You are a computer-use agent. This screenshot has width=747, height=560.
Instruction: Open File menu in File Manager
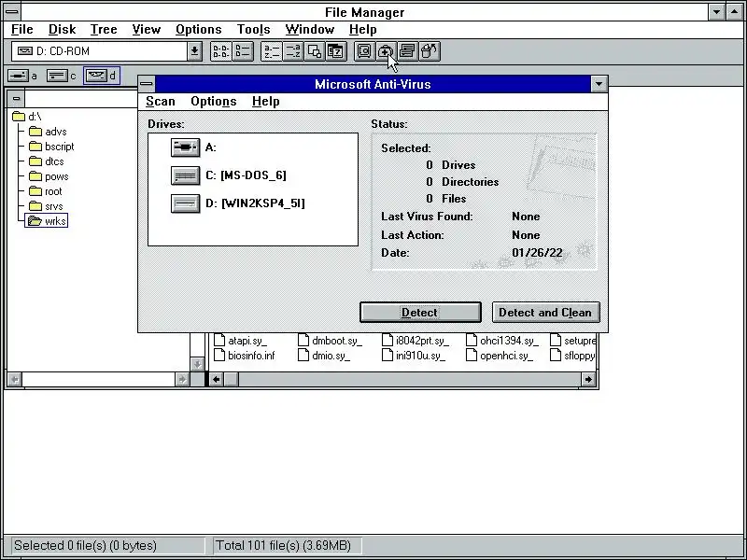(x=21, y=30)
